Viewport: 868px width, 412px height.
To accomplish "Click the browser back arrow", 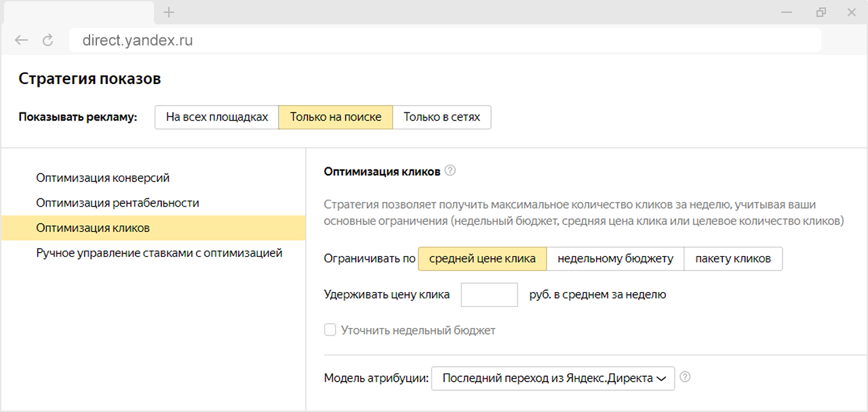I will pos(22,41).
